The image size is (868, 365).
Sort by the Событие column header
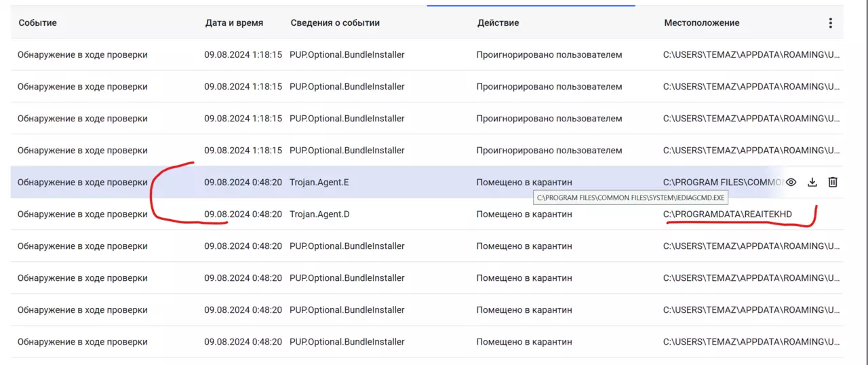(x=38, y=23)
